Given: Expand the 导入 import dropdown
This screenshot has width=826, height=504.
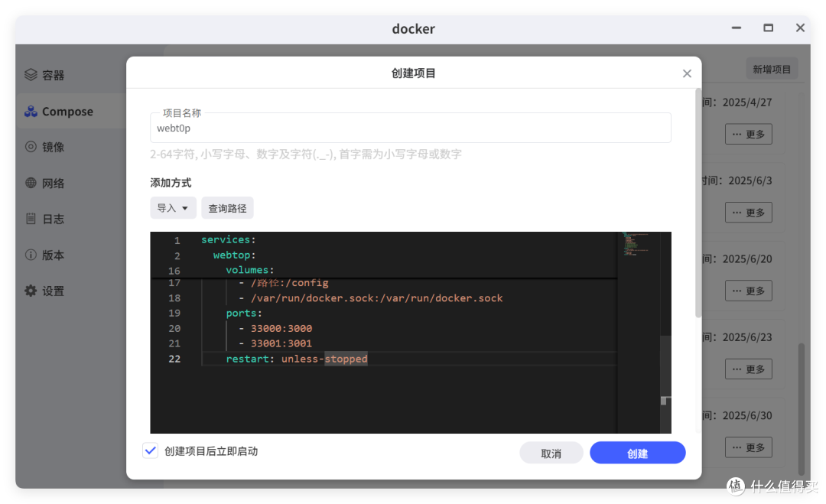Looking at the screenshot, I should (x=173, y=208).
